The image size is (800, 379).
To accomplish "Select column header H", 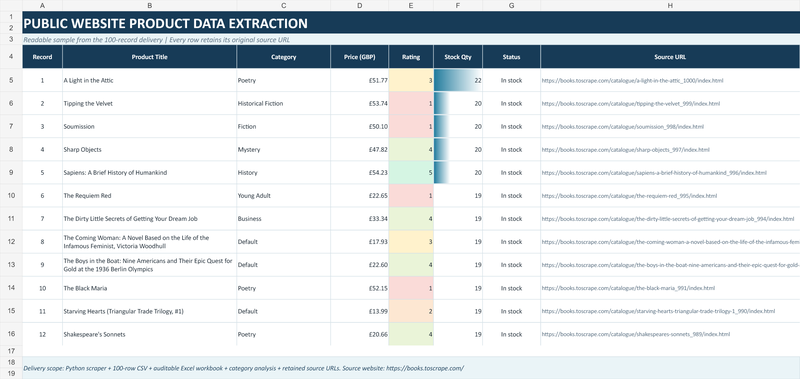I will (x=670, y=6).
